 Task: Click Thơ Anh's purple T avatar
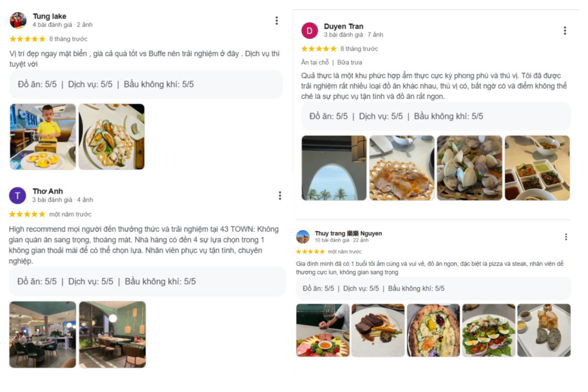point(18,196)
